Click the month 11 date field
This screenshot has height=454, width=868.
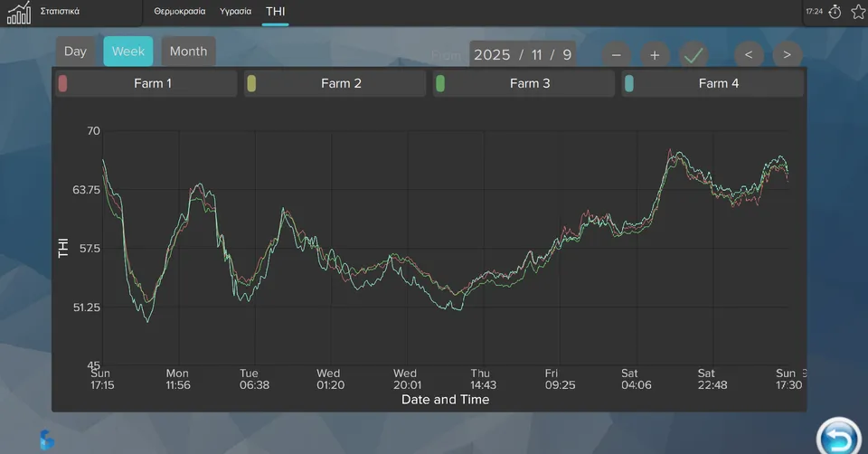(536, 55)
